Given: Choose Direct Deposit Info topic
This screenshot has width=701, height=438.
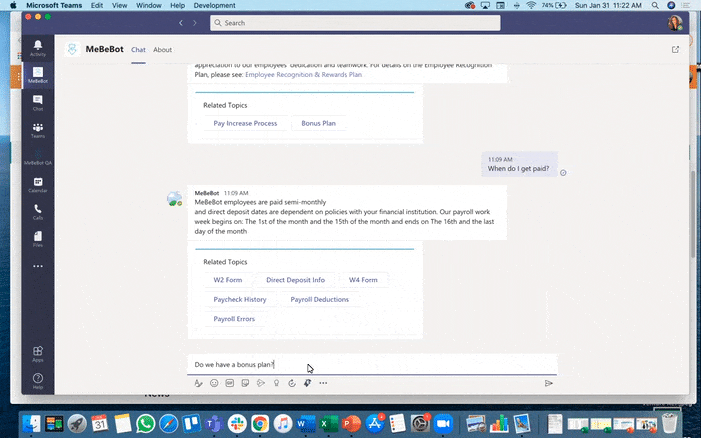Looking at the screenshot, I should point(296,280).
